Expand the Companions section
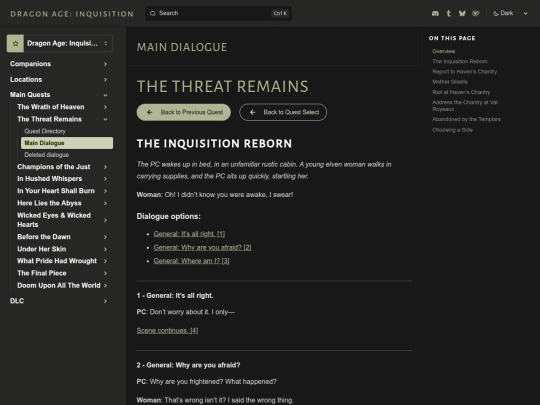This screenshot has width=540, height=405. pyautogui.click(x=105, y=64)
